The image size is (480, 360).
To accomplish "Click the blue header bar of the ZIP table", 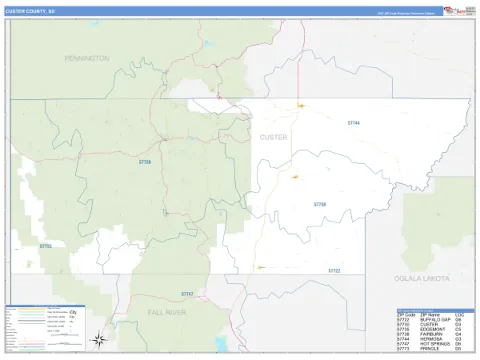I will 435,310.
